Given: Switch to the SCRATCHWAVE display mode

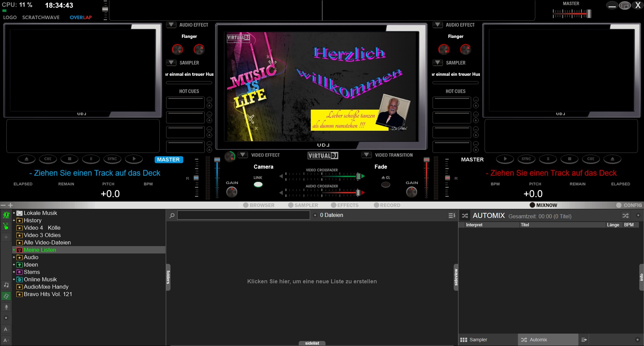Looking at the screenshot, I should click(41, 17).
